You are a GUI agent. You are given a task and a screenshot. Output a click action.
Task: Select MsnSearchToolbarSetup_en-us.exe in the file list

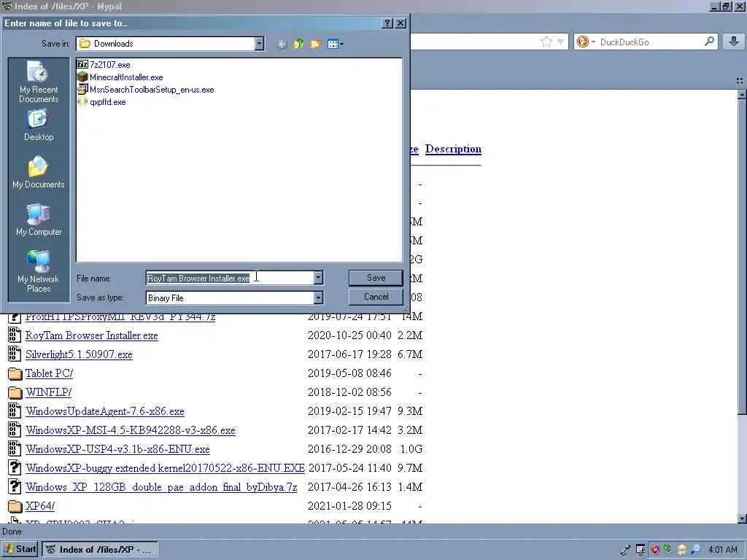146,89
